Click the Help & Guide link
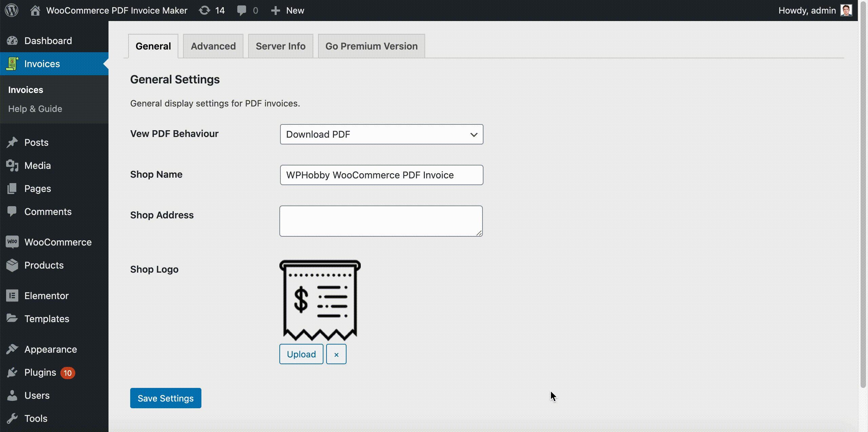Image resolution: width=868 pixels, height=432 pixels. 35,109
